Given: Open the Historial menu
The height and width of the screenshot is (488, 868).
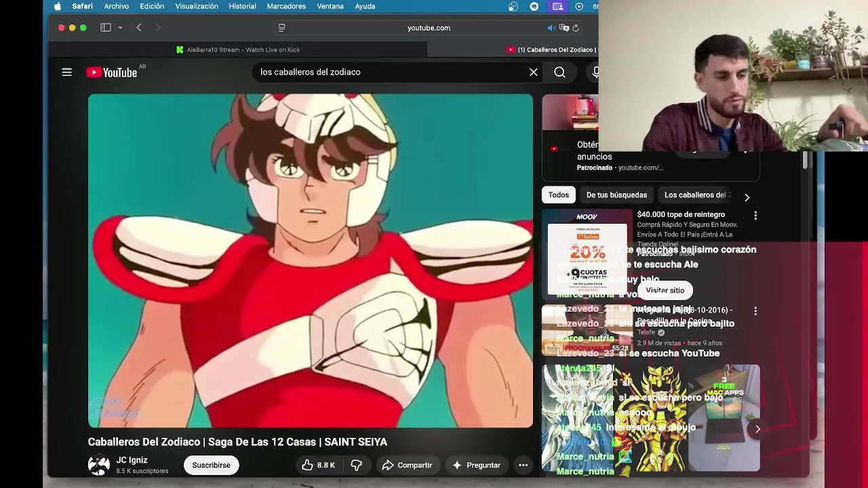Looking at the screenshot, I should (242, 6).
